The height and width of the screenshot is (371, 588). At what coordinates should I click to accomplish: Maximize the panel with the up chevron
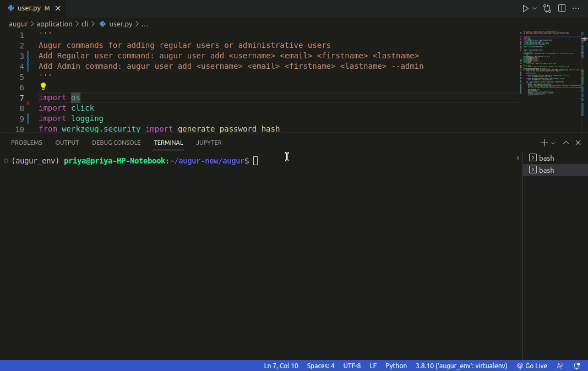tap(566, 143)
